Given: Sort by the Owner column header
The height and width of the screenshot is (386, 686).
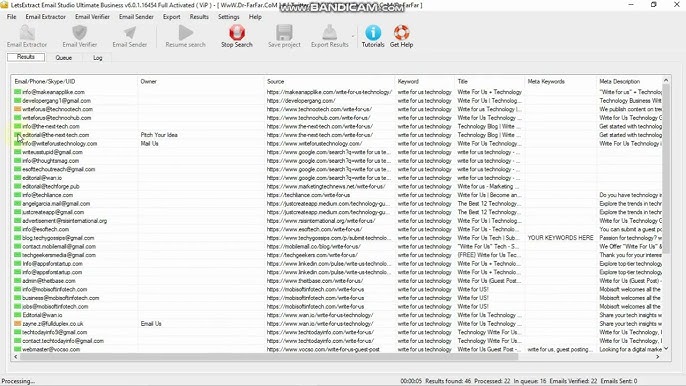Looking at the screenshot, I should [x=201, y=81].
